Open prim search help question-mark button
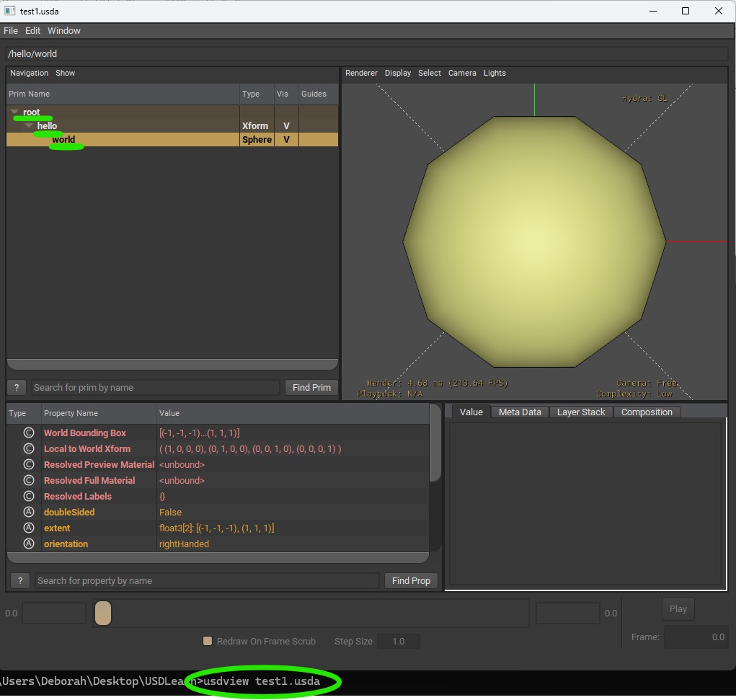 [17, 388]
